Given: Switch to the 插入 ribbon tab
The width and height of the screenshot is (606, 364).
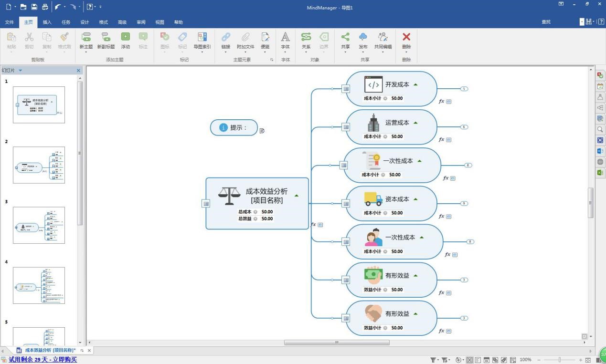Looking at the screenshot, I should (x=46, y=22).
